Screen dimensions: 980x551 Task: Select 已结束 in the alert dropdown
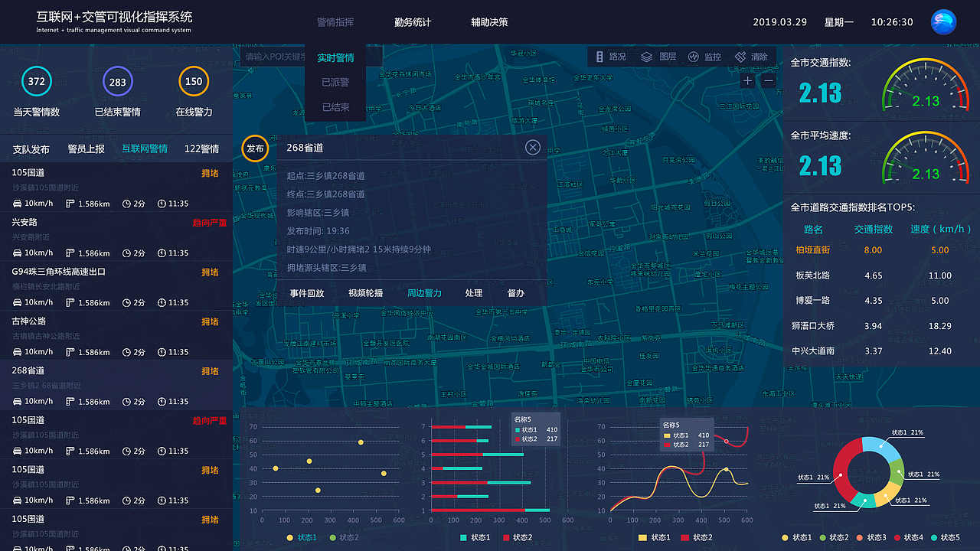(335, 107)
